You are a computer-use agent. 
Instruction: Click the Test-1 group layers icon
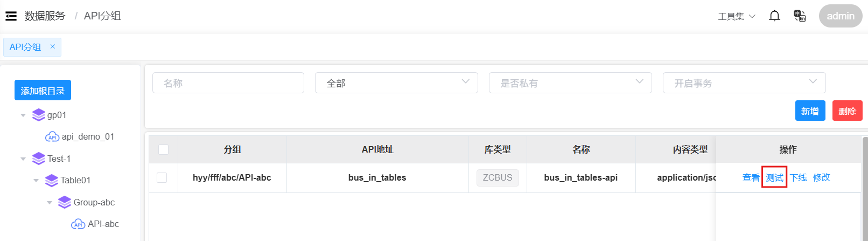coord(39,159)
